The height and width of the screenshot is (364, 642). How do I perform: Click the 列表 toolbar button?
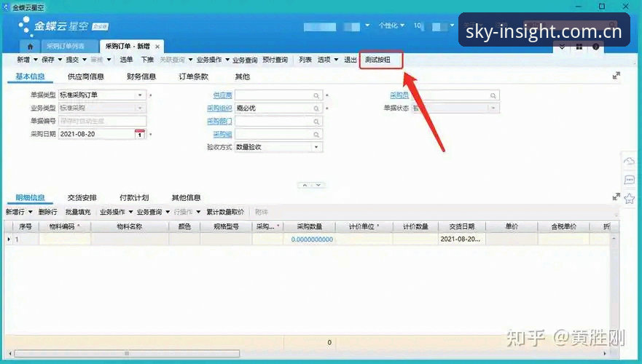point(305,60)
